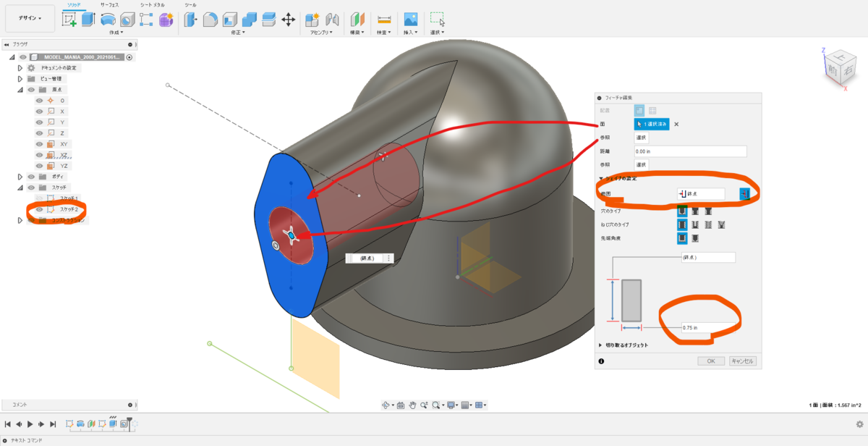Expand the ボディ tree node
Viewport: 868px width, 446px height.
pyautogui.click(x=20, y=177)
